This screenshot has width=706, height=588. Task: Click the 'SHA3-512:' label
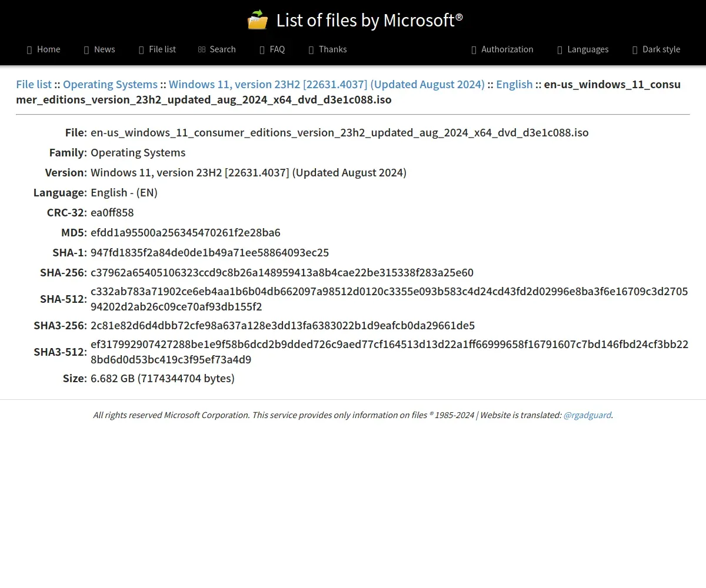coord(60,352)
